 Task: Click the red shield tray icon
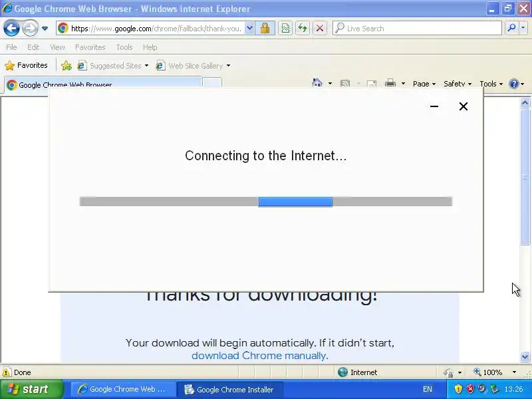point(470,389)
